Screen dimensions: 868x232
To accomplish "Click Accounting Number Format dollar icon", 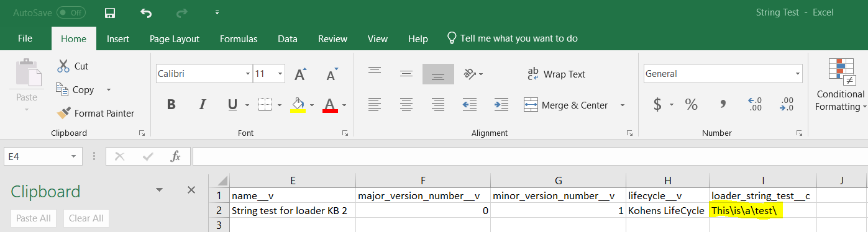I will click(657, 104).
